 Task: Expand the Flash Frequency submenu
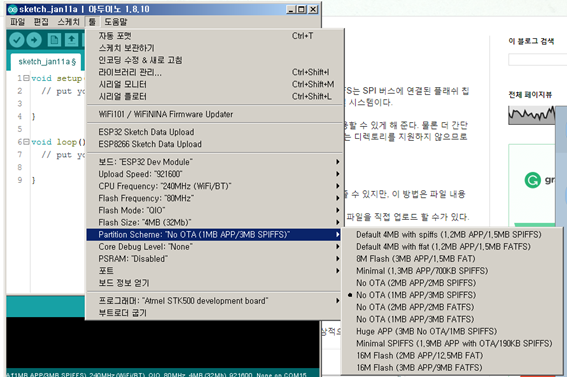pyautogui.click(x=215, y=198)
